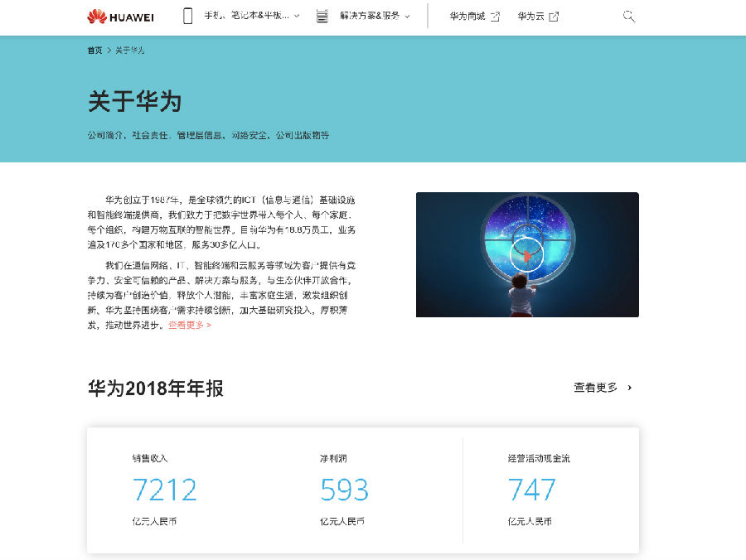Viewport: 746px width, 560px height.
Task: Play the video with the play button
Action: [526, 255]
